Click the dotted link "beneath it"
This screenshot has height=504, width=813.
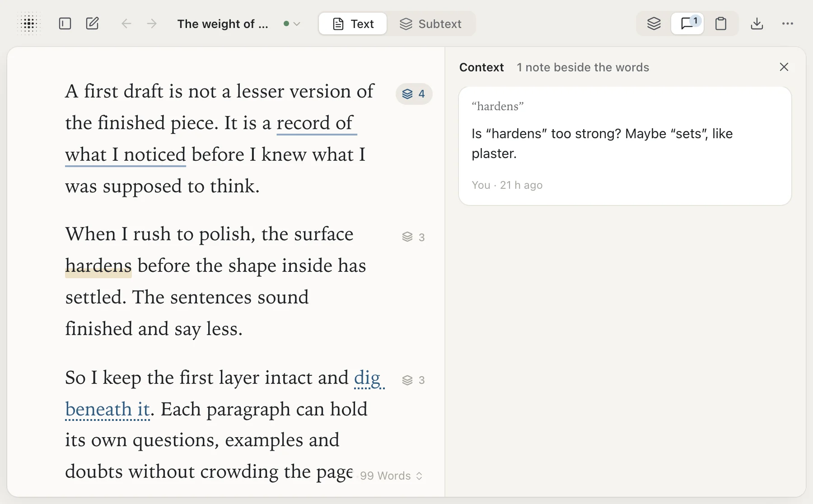click(107, 409)
